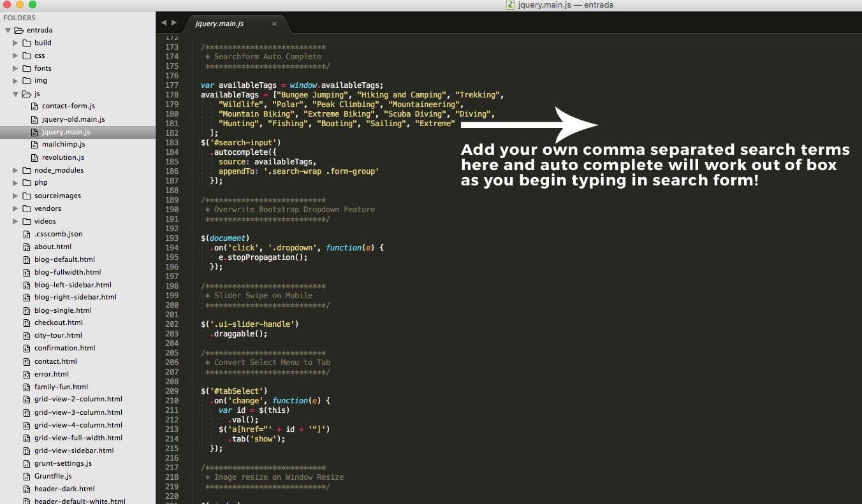Viewport: 862px width, 504px height.
Task: Place cursor on line 185 source: availableTags
Action: point(267,162)
